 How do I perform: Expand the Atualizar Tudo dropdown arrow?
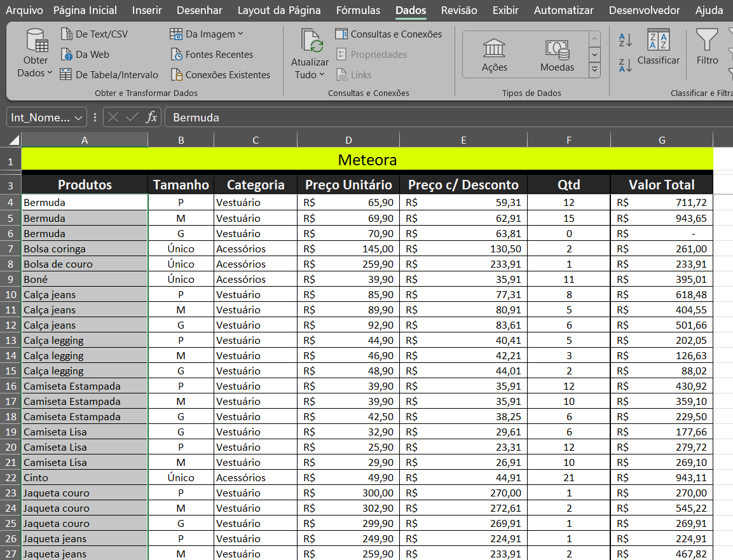(x=322, y=75)
